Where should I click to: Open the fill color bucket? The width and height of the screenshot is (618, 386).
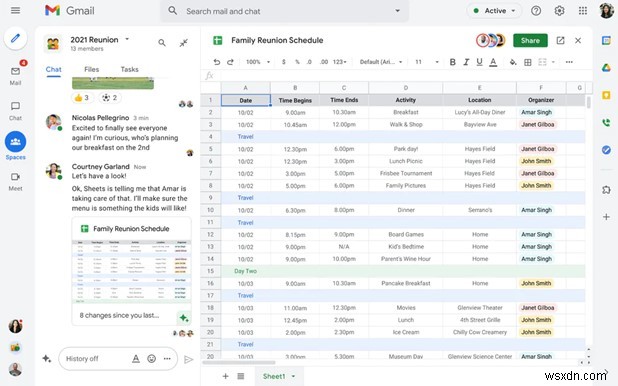[513, 62]
